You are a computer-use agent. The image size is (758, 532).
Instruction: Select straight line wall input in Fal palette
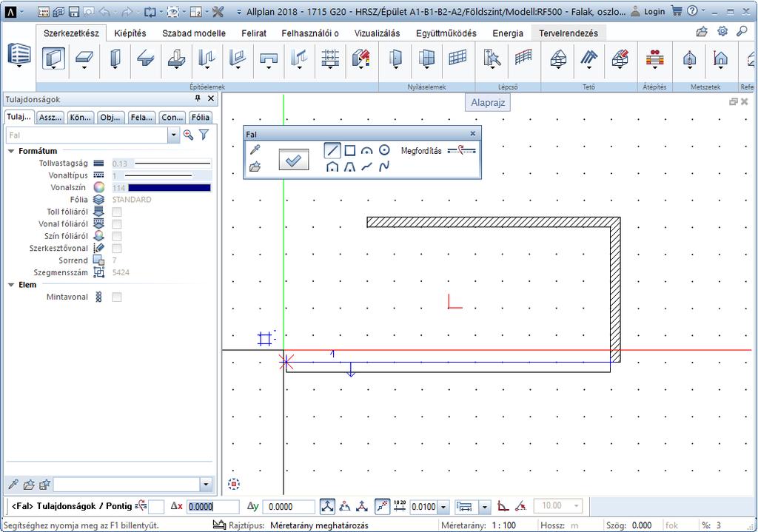pyautogui.click(x=332, y=150)
